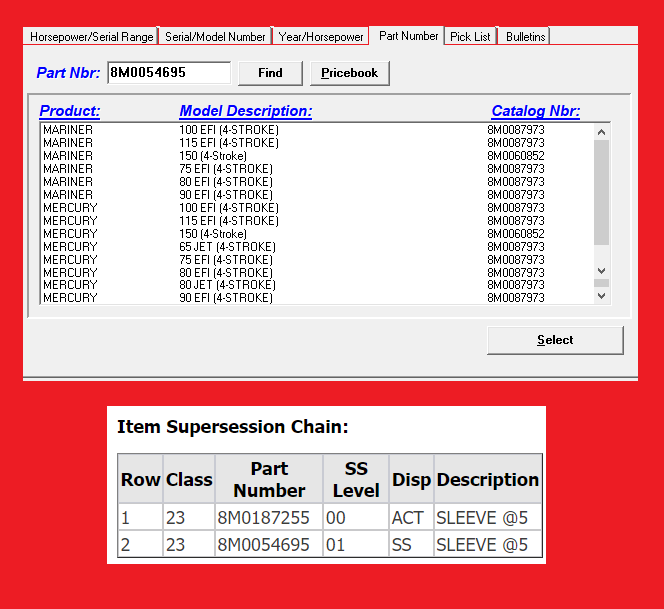
Task: Click part number 8M0187255 in supersession chain
Action: coord(263,518)
